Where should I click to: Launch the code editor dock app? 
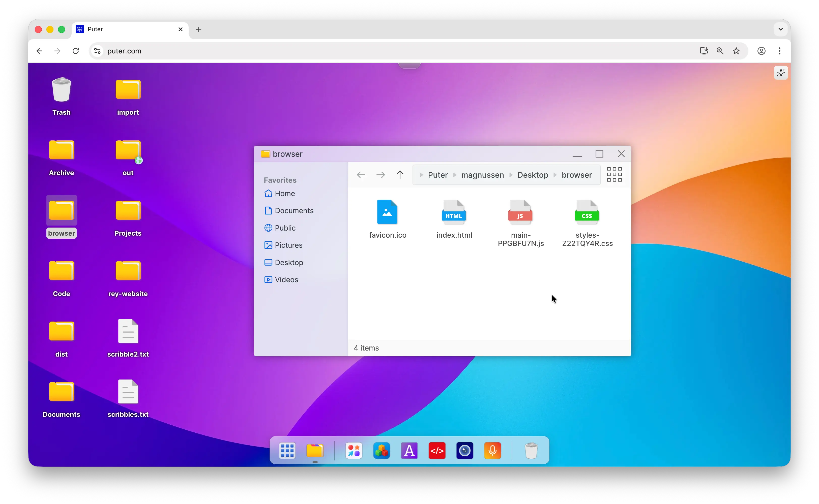tap(437, 451)
